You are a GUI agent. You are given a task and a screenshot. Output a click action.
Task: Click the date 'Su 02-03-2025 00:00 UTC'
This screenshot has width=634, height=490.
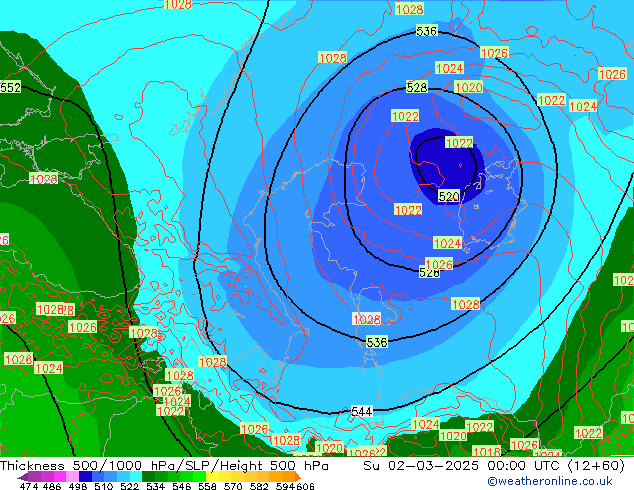click(x=463, y=466)
